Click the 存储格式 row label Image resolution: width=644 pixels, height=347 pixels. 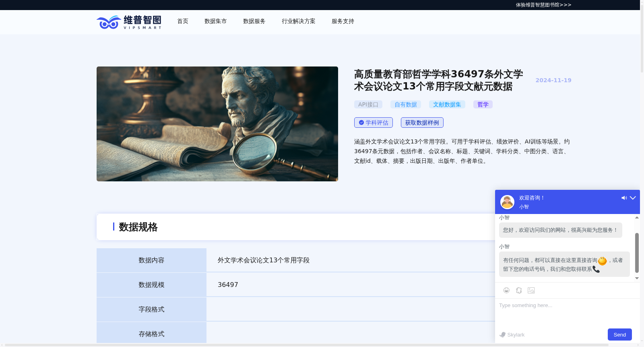[x=151, y=333]
